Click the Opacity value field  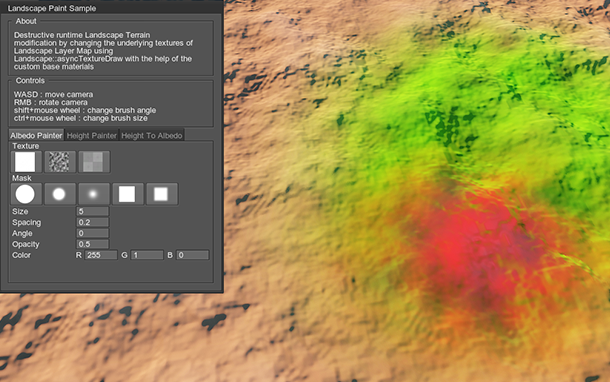(92, 244)
